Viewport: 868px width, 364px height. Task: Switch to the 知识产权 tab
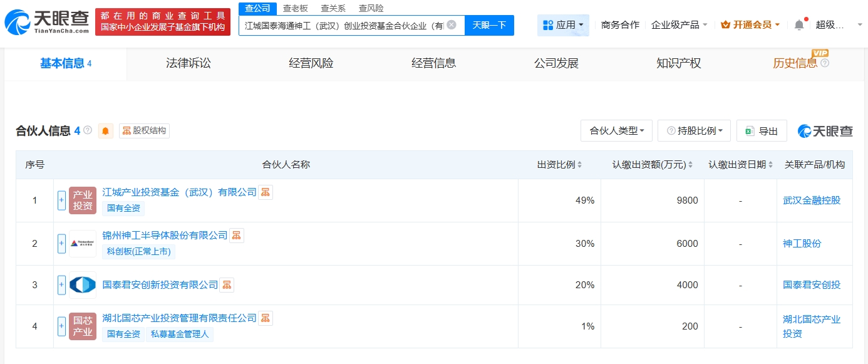678,63
